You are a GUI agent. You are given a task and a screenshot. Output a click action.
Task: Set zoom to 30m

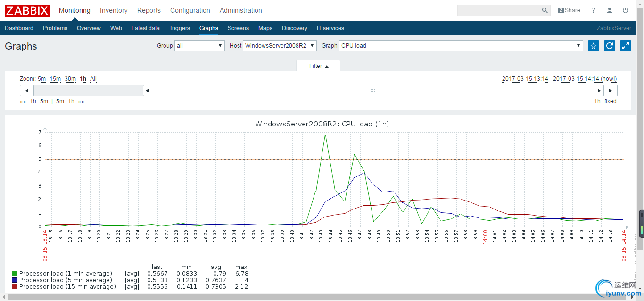pos(70,79)
